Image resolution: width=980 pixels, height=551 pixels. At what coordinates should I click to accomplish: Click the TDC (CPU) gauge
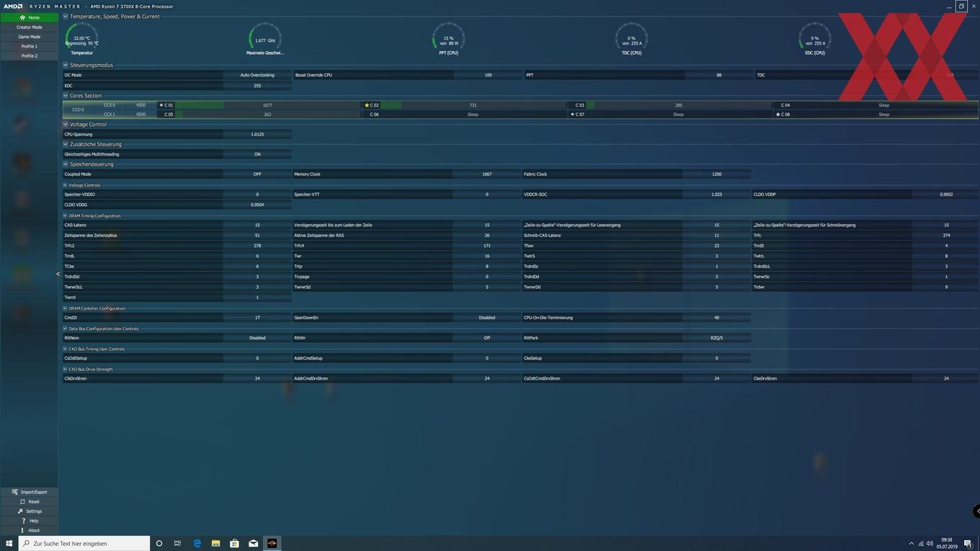click(x=631, y=39)
